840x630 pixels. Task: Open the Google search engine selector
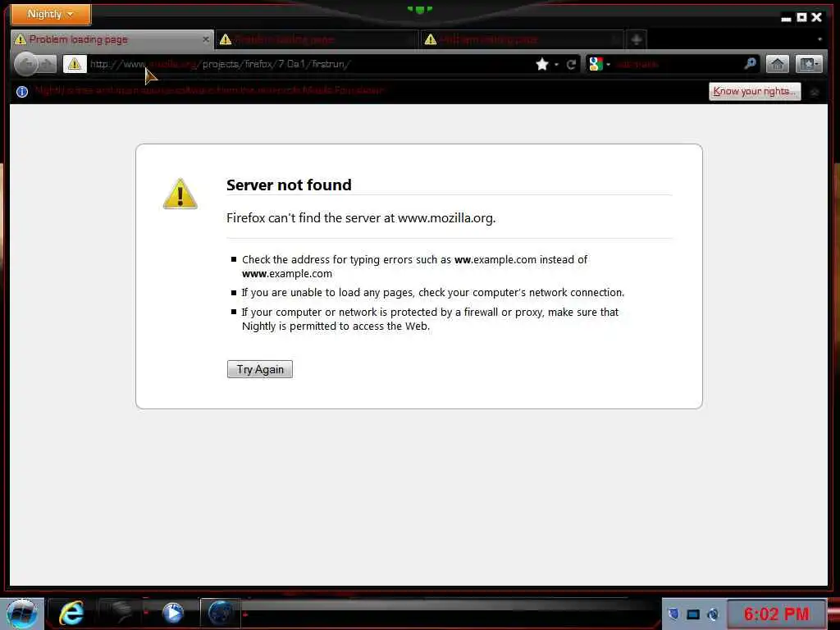tap(600, 64)
